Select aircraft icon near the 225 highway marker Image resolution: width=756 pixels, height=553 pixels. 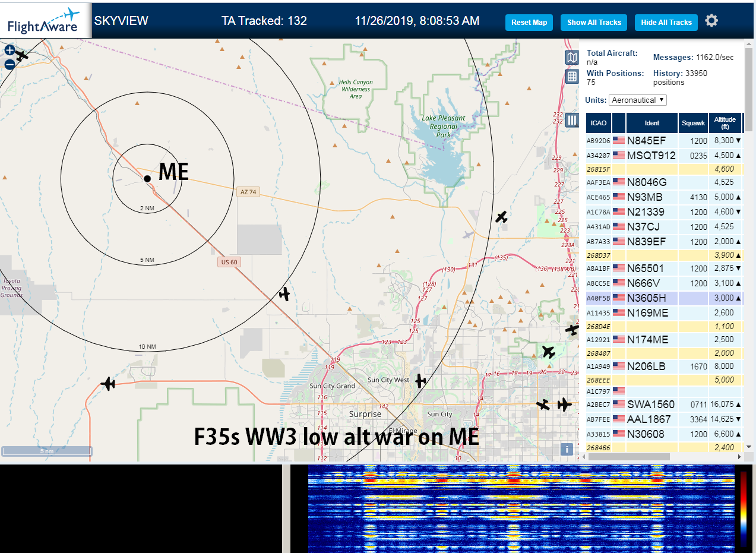[x=502, y=217]
